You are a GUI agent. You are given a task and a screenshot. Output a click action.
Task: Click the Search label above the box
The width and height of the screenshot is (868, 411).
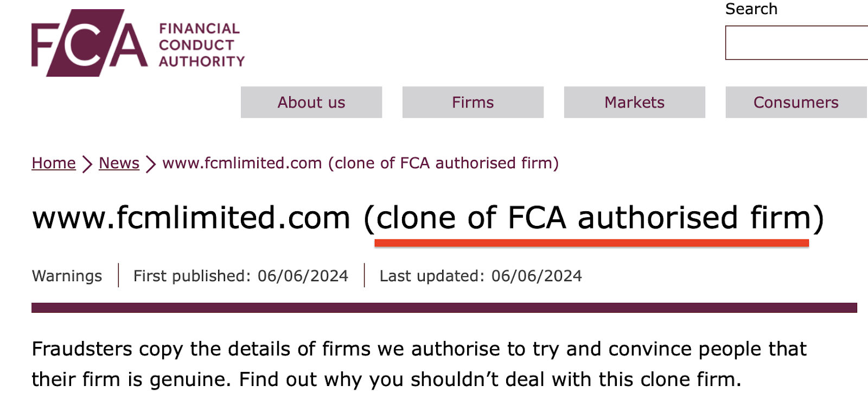pos(751,9)
